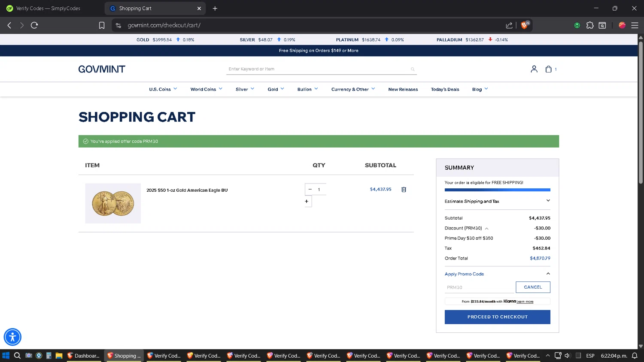Click the Order Total amount $4,870.79
This screenshot has height=362, width=644.
540,258
